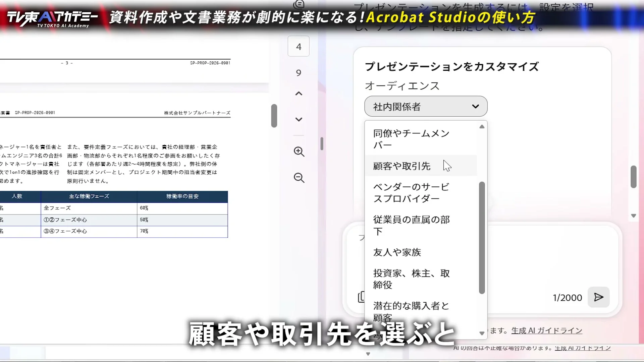The width and height of the screenshot is (644, 362).
Task: Click the send arrow button
Action: (x=599, y=297)
